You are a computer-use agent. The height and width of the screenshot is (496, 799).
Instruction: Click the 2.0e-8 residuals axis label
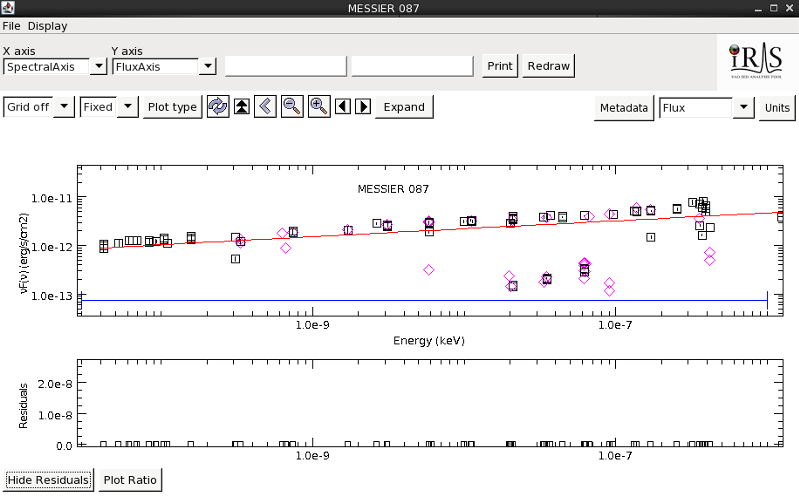(55, 384)
